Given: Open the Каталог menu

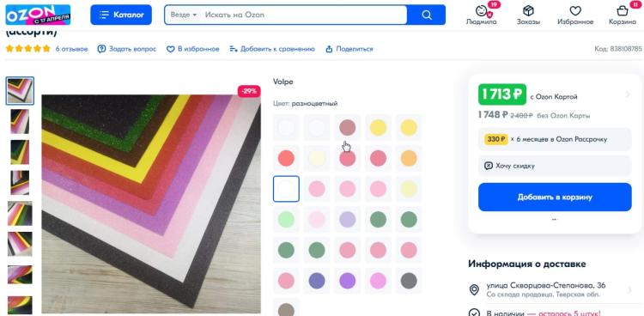Looking at the screenshot, I should coord(121,15).
